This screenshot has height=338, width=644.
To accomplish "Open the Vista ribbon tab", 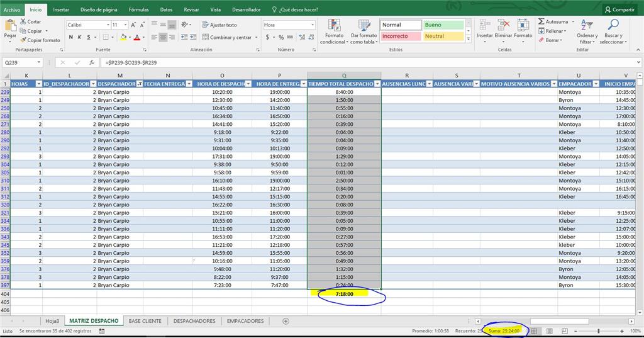I will [215, 9].
